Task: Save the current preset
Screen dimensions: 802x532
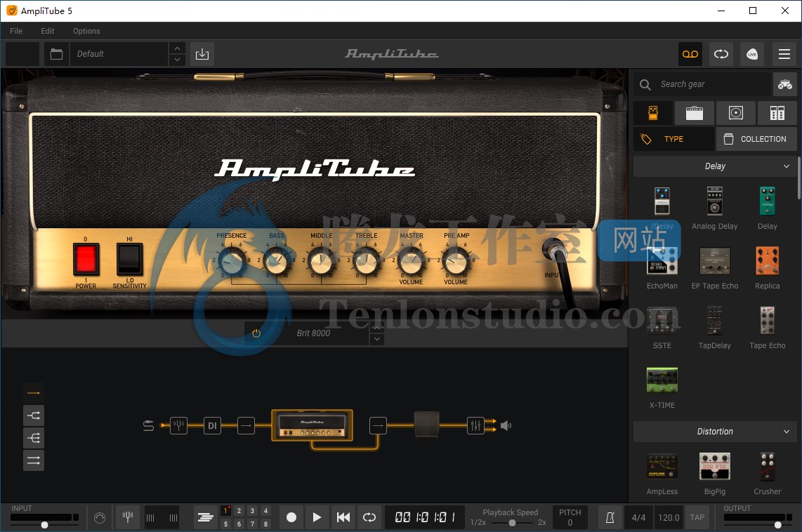Action: point(202,53)
